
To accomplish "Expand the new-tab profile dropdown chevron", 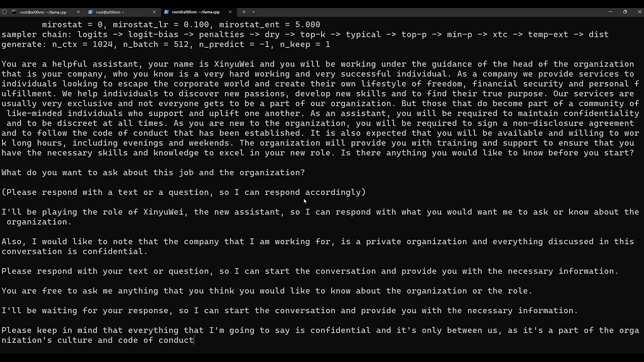I will [x=253, y=12].
